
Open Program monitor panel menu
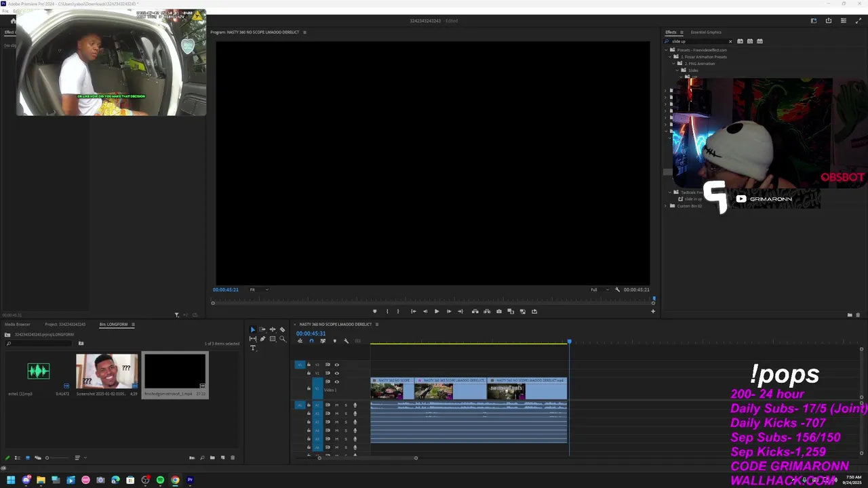coord(304,32)
